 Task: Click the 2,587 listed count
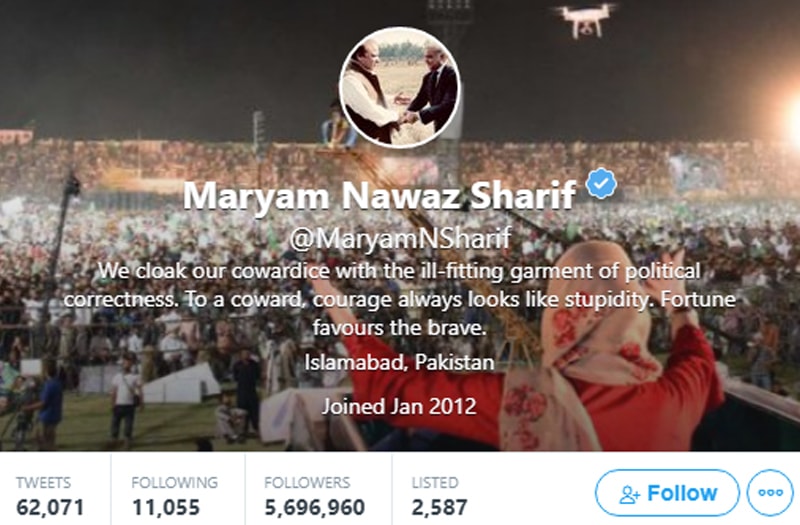440,508
